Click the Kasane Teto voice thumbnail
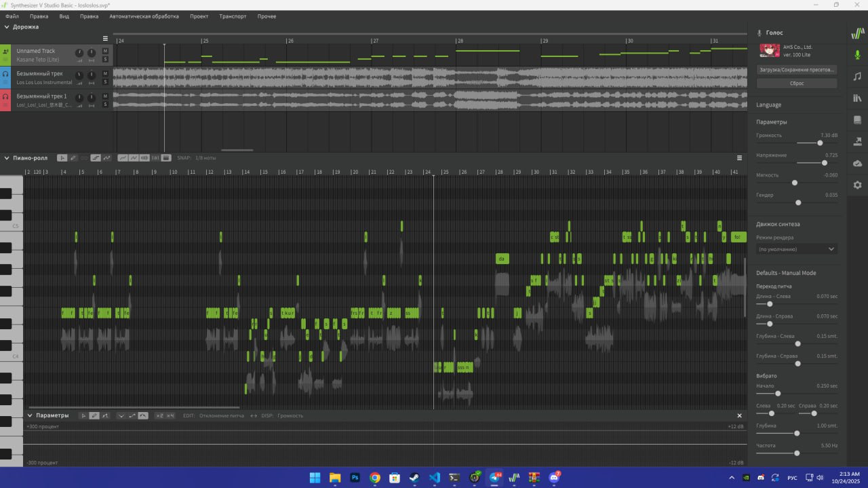868x488 pixels. click(770, 50)
